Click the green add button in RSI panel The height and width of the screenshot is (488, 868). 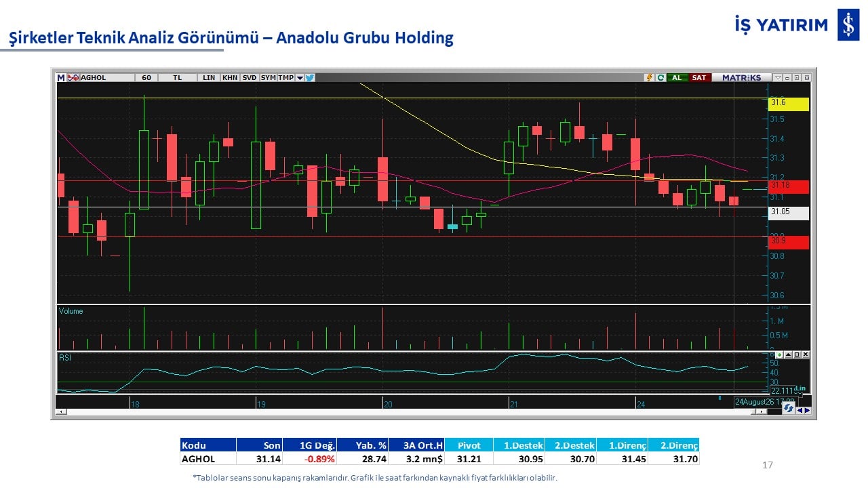tap(779, 354)
